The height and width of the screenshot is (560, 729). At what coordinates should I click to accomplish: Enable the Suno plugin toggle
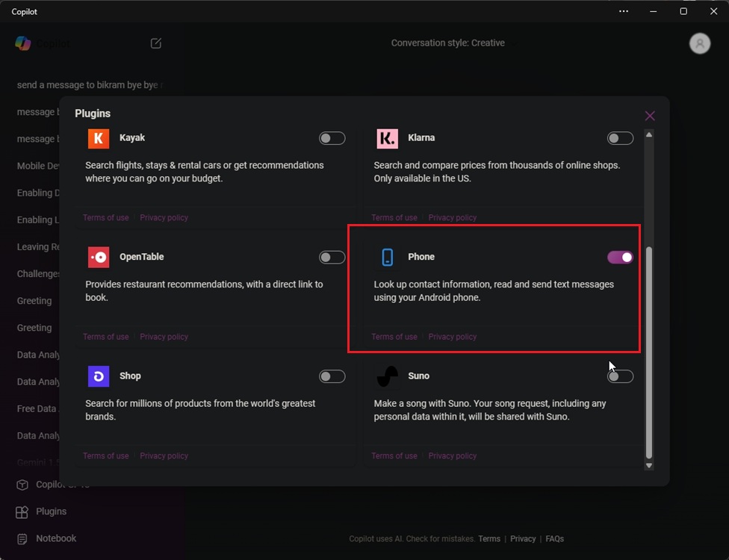point(620,376)
